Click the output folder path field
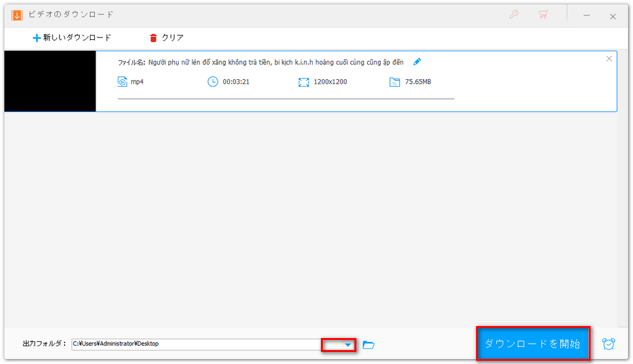This screenshot has height=364, width=633. pyautogui.click(x=196, y=344)
